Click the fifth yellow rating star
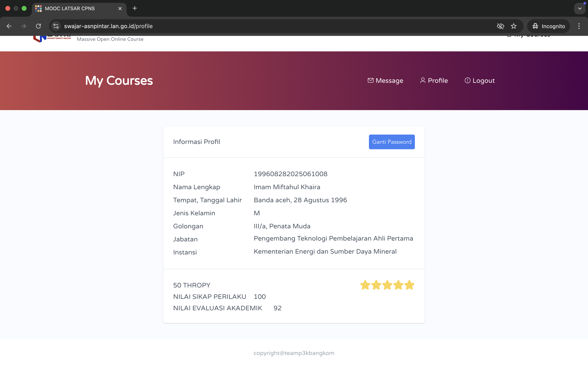 tap(409, 285)
